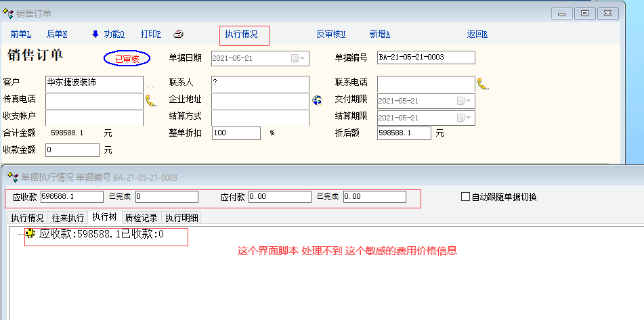
Task: Switch to the 往来执行 tab
Action: 68,218
